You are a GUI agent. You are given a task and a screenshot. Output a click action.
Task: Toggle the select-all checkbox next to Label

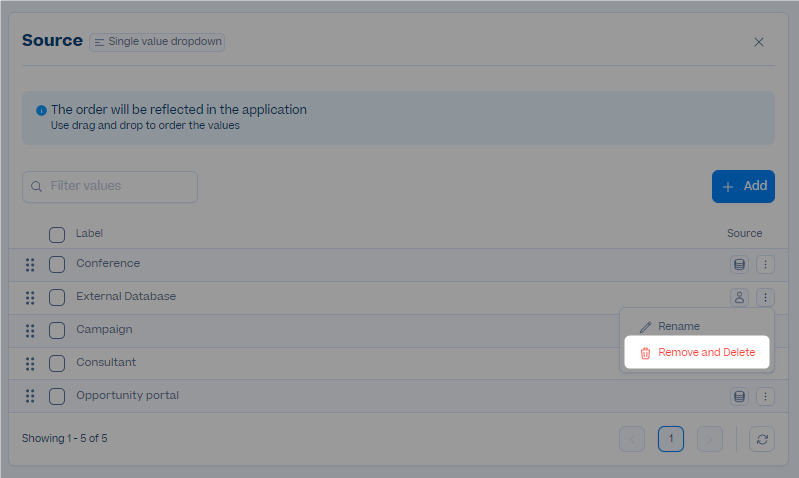57,235
